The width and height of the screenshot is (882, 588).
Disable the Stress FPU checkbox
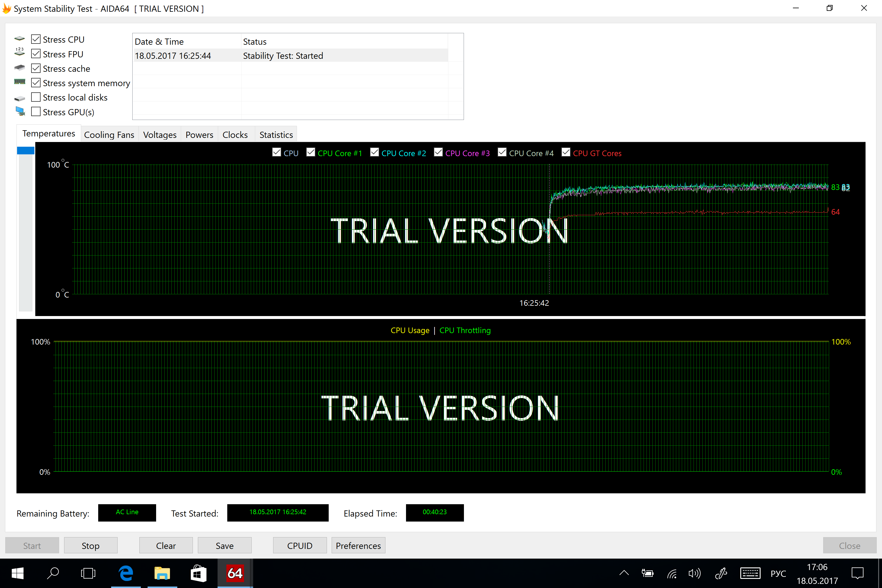point(36,54)
